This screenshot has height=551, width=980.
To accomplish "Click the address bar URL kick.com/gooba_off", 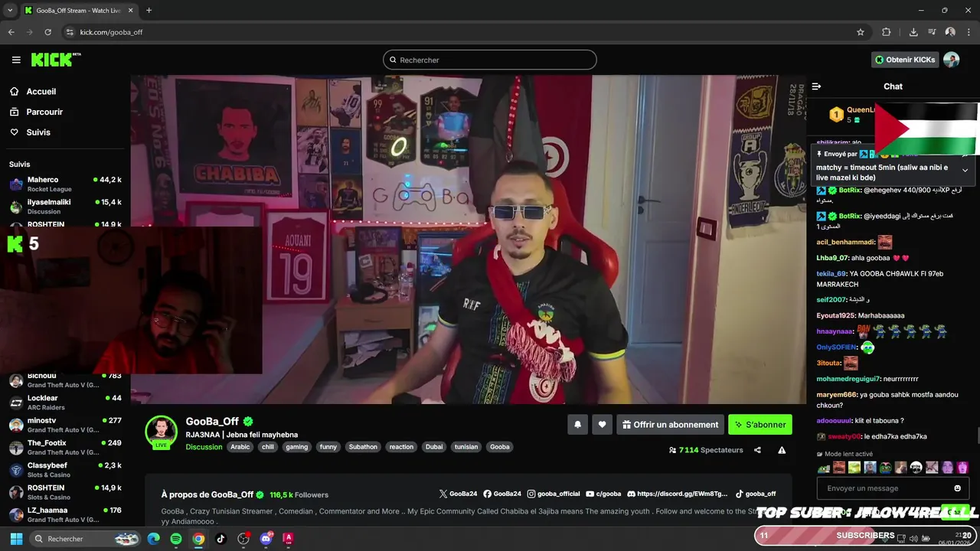I will click(x=111, y=32).
